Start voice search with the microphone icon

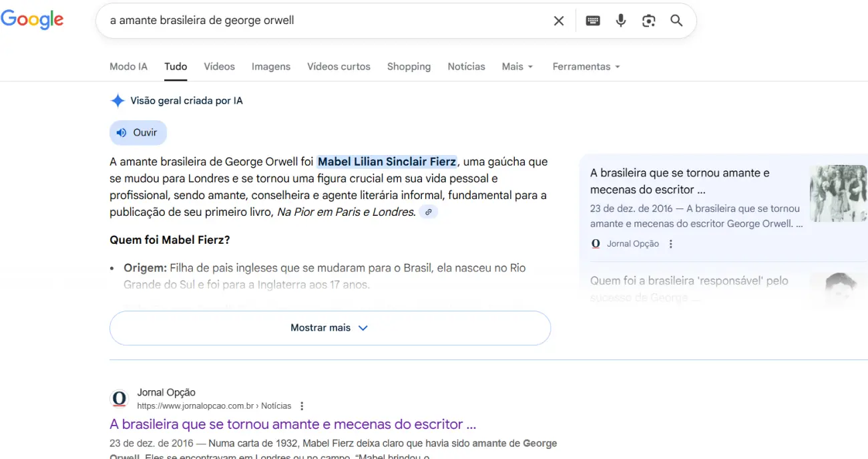pos(620,21)
